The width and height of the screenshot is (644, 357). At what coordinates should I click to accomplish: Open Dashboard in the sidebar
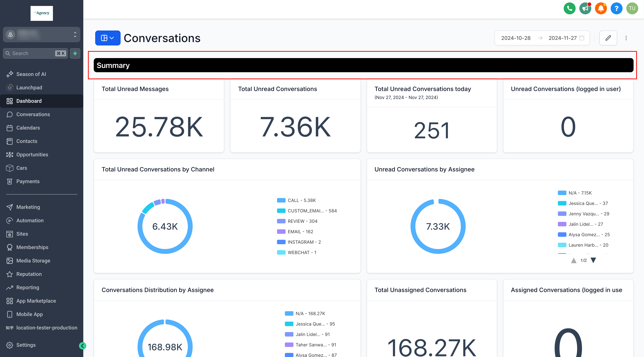42,101
